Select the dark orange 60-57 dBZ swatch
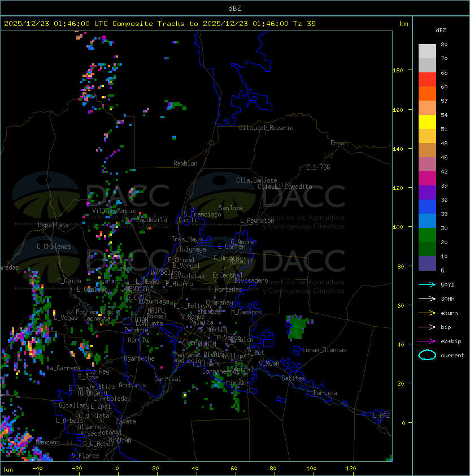 tap(427, 93)
